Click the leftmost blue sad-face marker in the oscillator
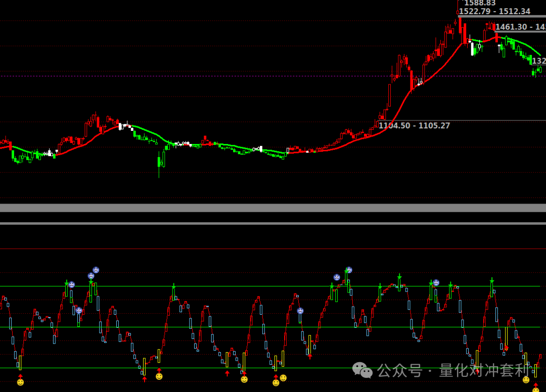The width and height of the screenshot is (546, 392). pyautogui.click(x=72, y=285)
